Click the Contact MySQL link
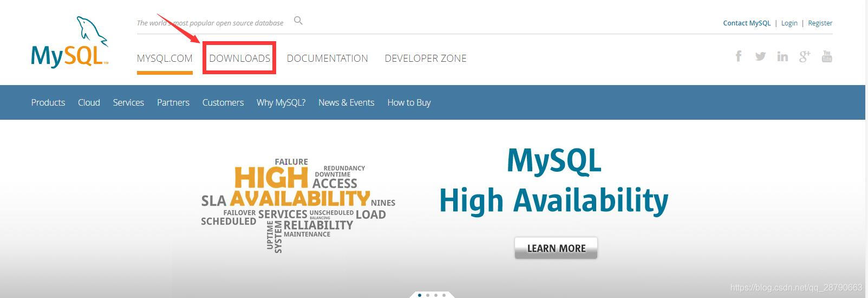The height and width of the screenshot is (298, 868). click(x=747, y=23)
